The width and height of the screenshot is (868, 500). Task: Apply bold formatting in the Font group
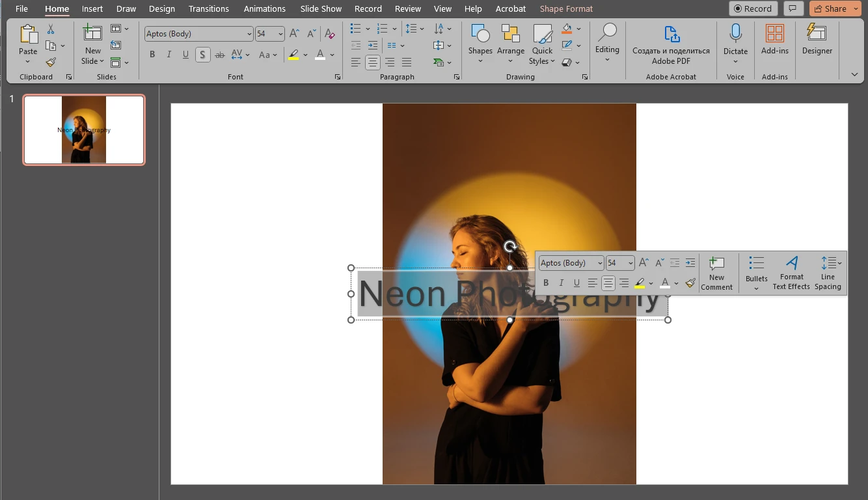pos(152,54)
